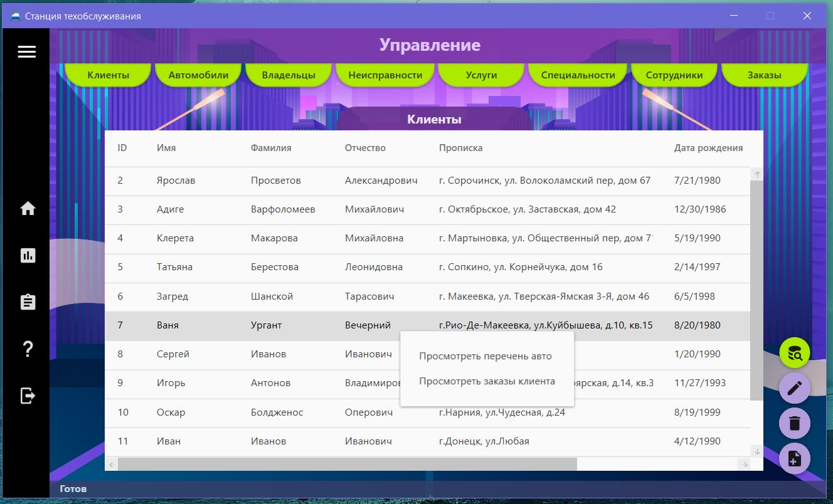Click horizontal scrollbar right arrow
Screen dimensions: 833x504
pyautogui.click(x=745, y=464)
